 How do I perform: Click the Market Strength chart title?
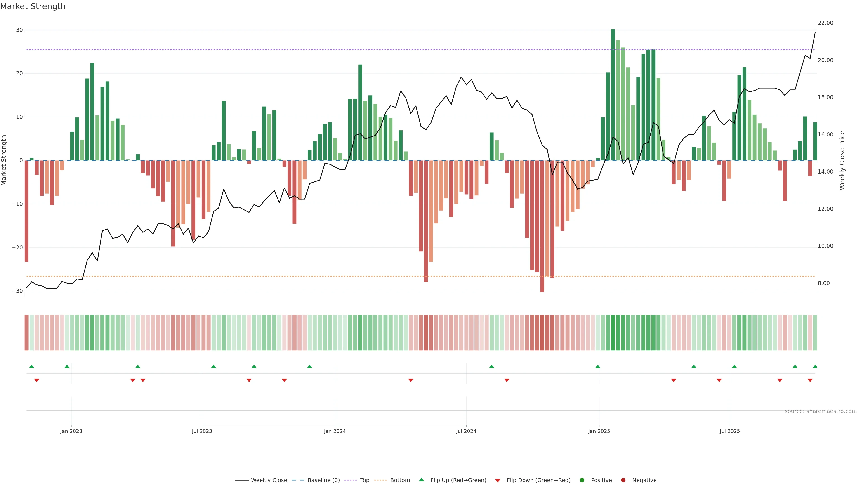click(x=33, y=6)
